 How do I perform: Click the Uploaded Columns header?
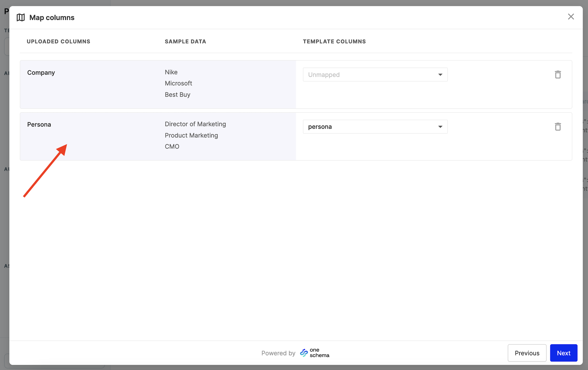tap(58, 41)
